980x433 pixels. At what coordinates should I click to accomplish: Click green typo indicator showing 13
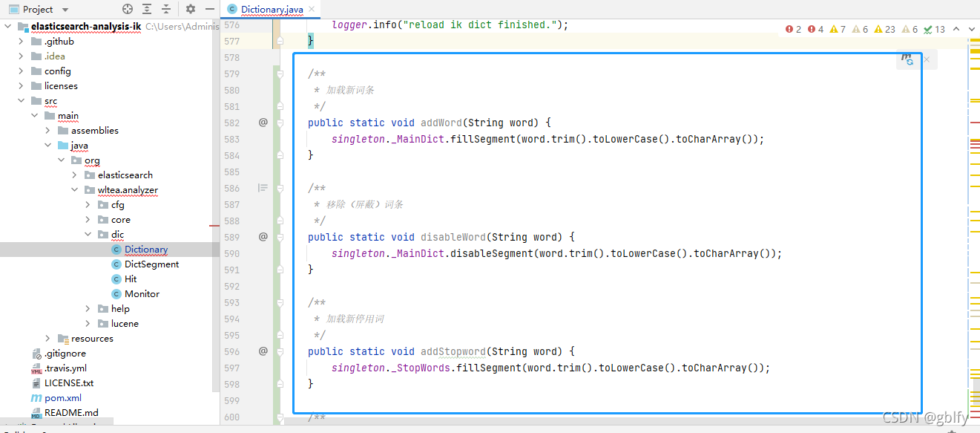pyautogui.click(x=935, y=29)
